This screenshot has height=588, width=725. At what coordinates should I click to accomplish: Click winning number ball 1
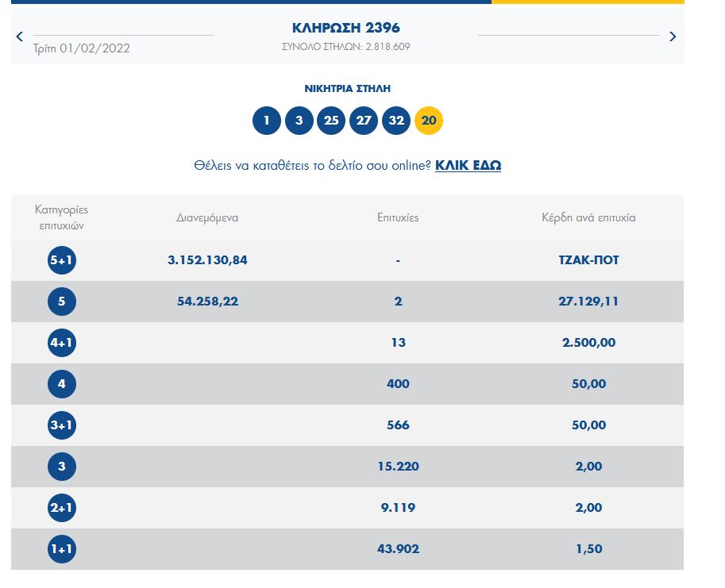click(x=267, y=121)
